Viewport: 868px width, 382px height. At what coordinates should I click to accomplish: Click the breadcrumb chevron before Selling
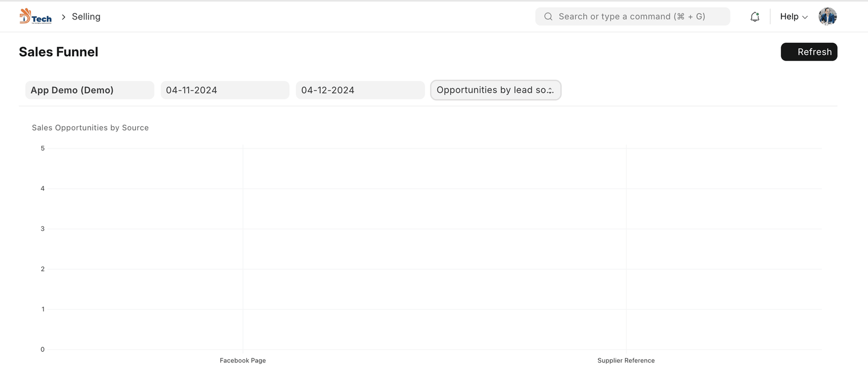coord(63,17)
